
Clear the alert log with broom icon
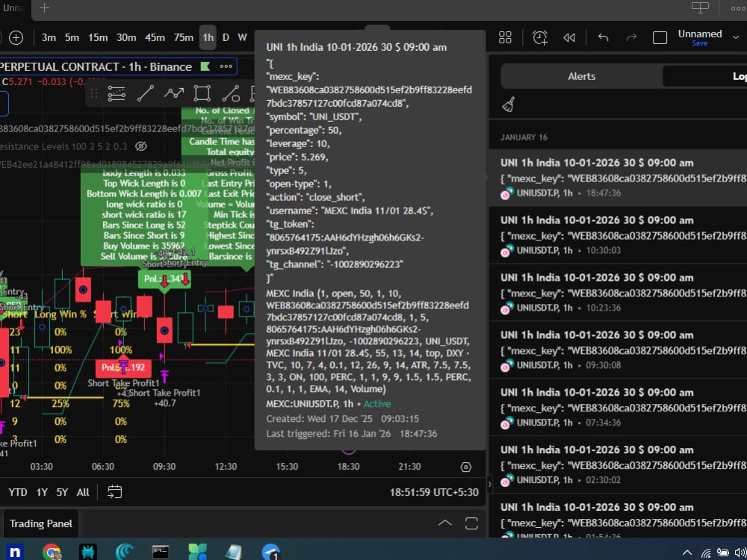pos(509,105)
